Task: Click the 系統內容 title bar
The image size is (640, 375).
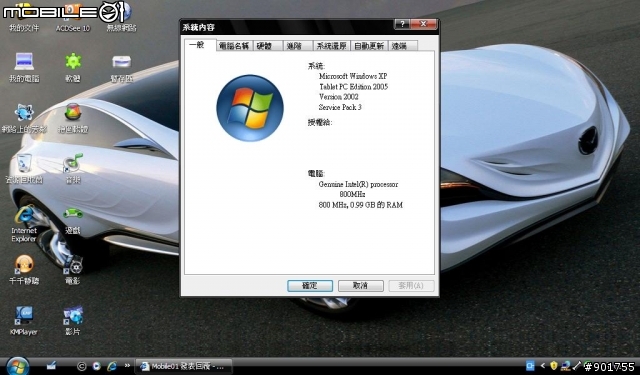Action: click(x=286, y=27)
